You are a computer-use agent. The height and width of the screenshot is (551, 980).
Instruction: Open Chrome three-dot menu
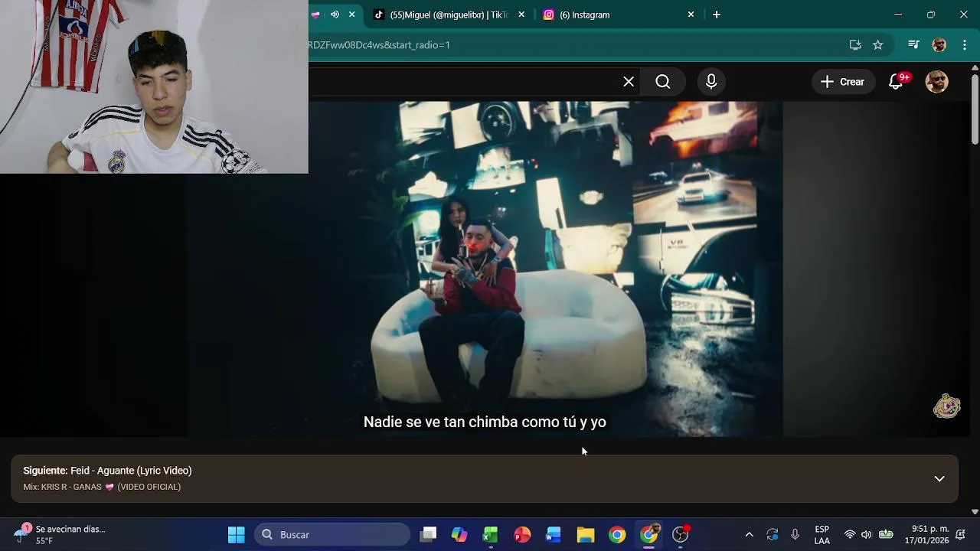point(965,45)
